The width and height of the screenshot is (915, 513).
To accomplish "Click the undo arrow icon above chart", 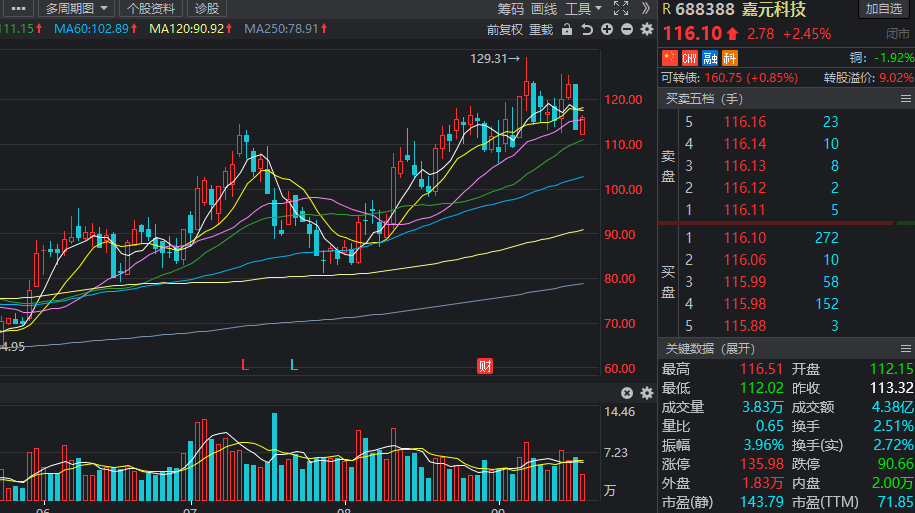I will pyautogui.click(x=587, y=30).
